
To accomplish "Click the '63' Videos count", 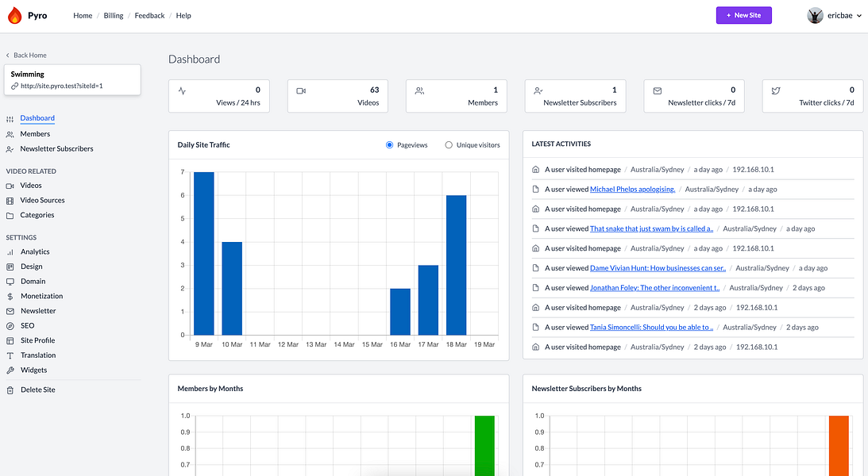I will pos(375,90).
